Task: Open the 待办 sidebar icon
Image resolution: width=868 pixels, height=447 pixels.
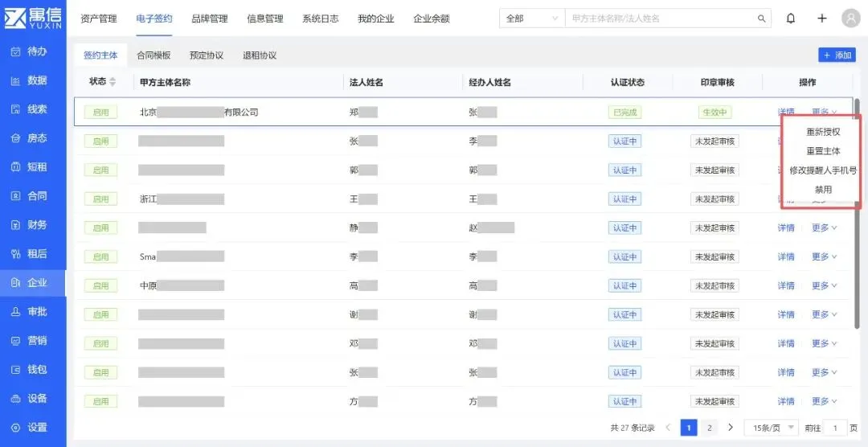Action: [16, 51]
